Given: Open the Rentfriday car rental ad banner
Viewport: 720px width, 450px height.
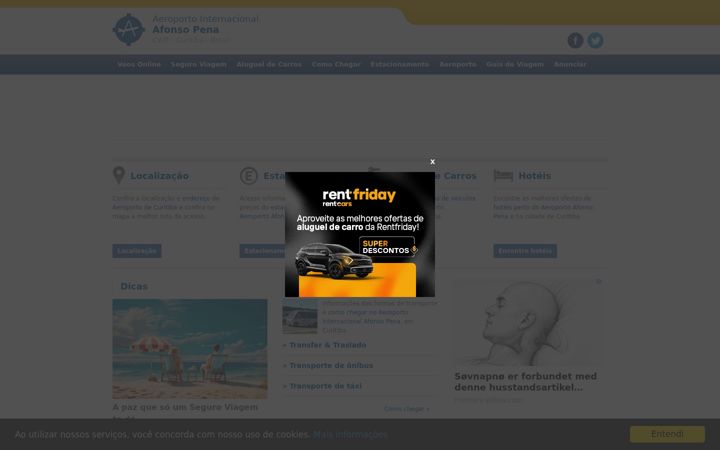Looking at the screenshot, I should (360, 234).
